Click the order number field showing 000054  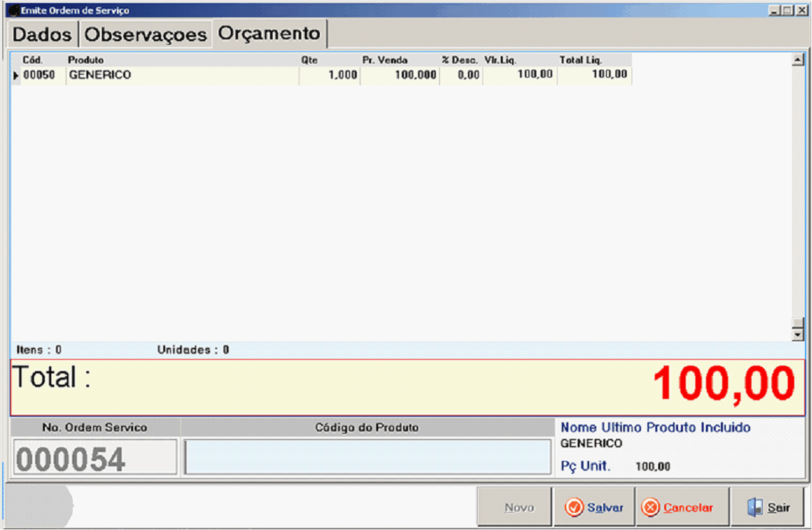(x=94, y=457)
